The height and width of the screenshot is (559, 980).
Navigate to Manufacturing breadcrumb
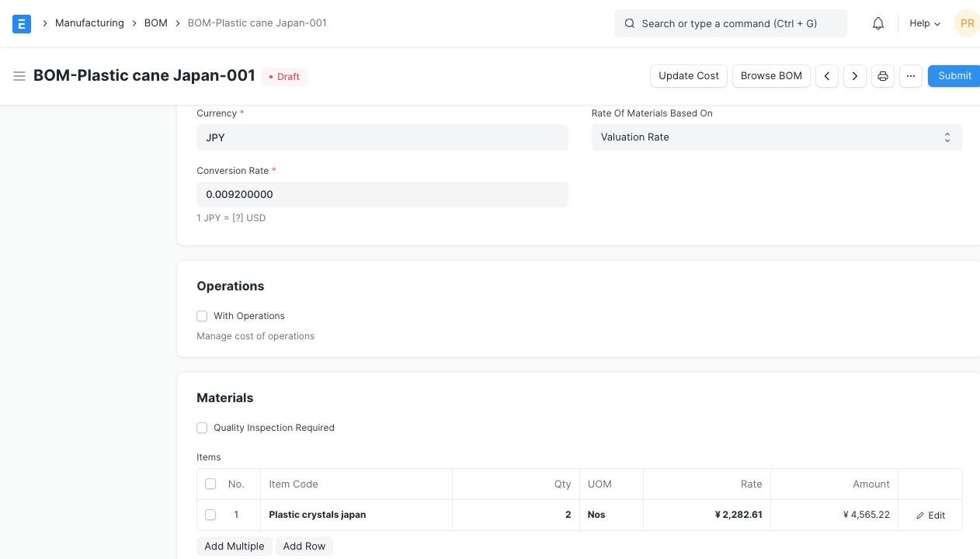(89, 23)
